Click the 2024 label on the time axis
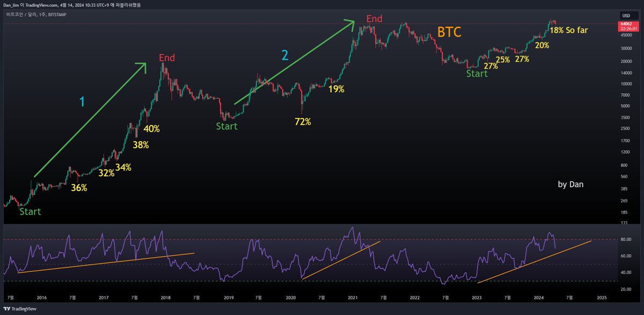 (x=539, y=297)
